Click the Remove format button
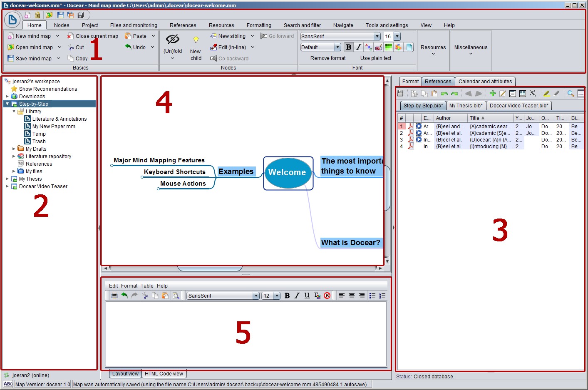Viewport: 588px width, 390px height. point(328,58)
